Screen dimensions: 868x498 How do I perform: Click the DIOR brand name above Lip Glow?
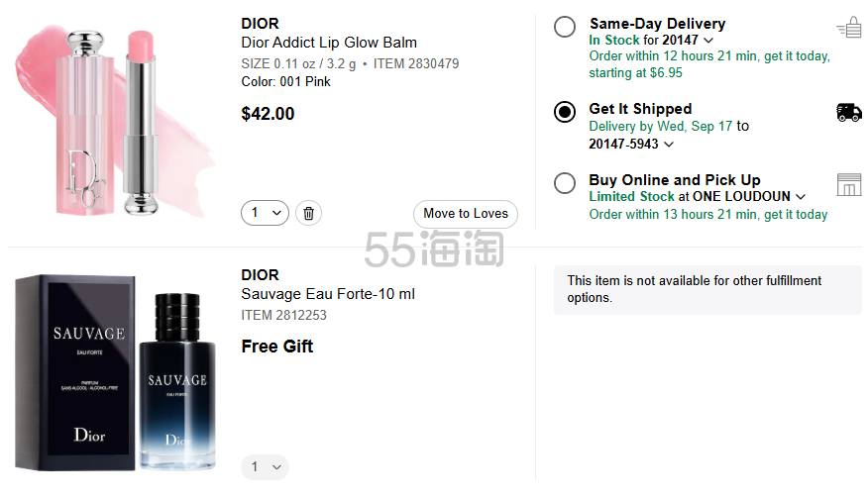click(x=261, y=24)
